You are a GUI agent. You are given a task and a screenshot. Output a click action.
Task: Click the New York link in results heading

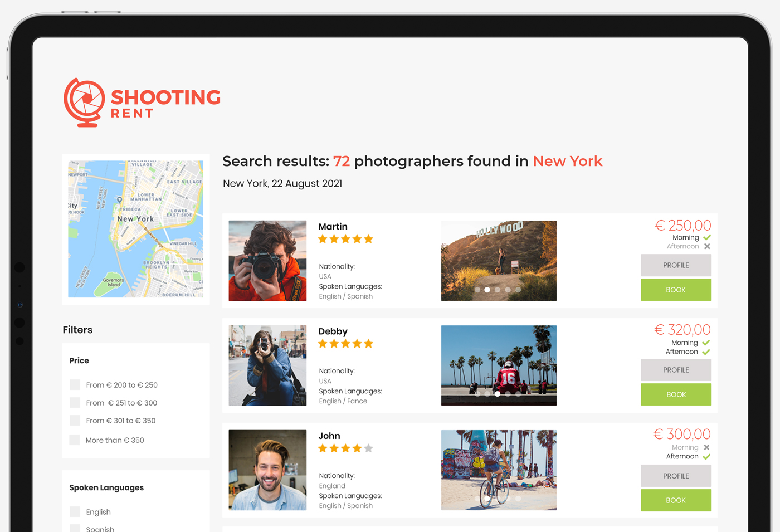click(x=567, y=161)
